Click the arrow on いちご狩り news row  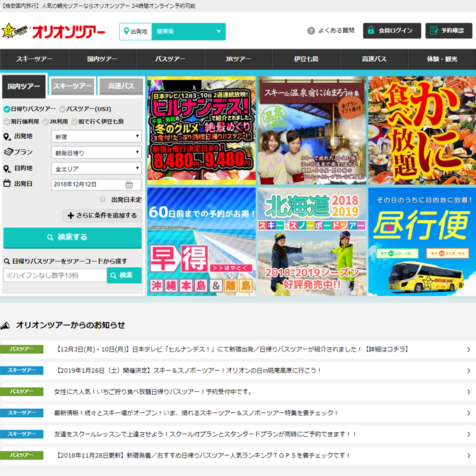468,392
